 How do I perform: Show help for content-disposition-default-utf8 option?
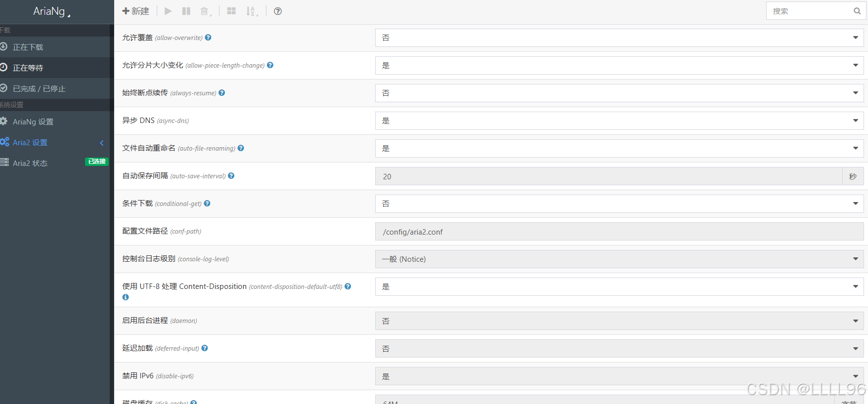[x=348, y=286]
